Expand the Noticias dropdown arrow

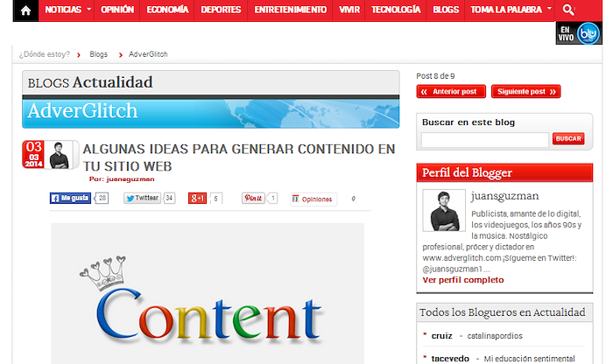pos(89,9)
